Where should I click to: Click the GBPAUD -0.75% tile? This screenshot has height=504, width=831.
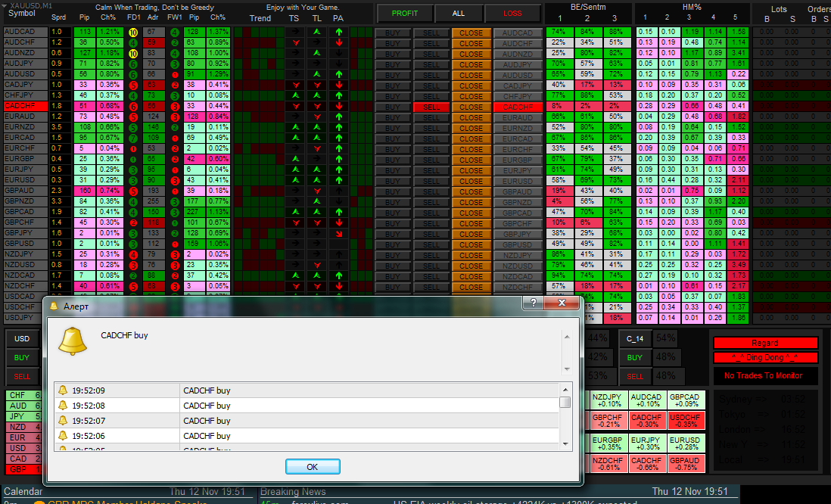[x=685, y=464]
